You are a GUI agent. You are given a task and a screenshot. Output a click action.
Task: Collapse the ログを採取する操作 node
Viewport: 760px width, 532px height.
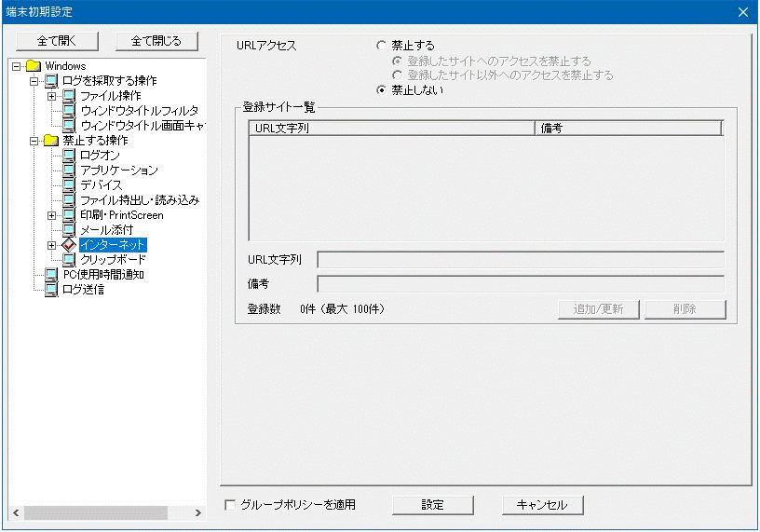34,81
